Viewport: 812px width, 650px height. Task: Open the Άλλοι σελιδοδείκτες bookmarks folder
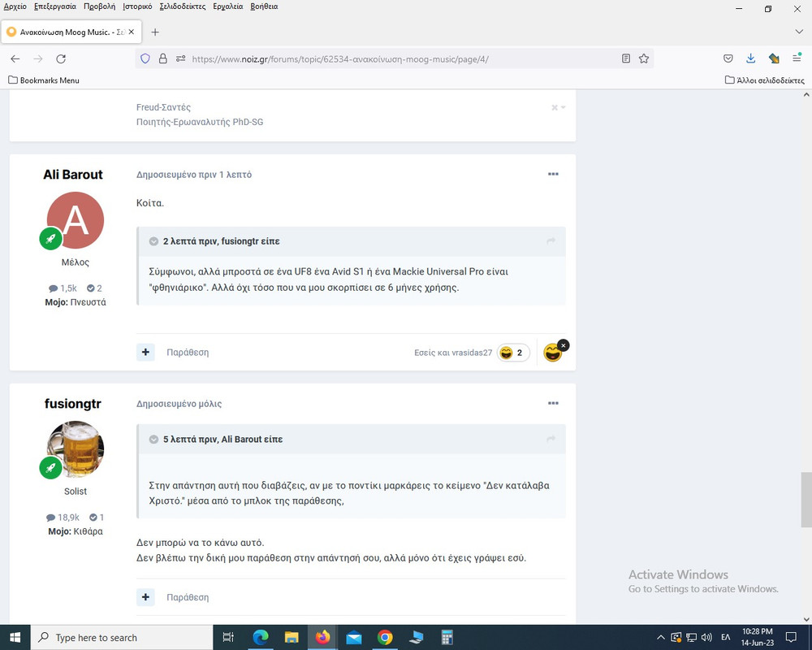(x=765, y=80)
